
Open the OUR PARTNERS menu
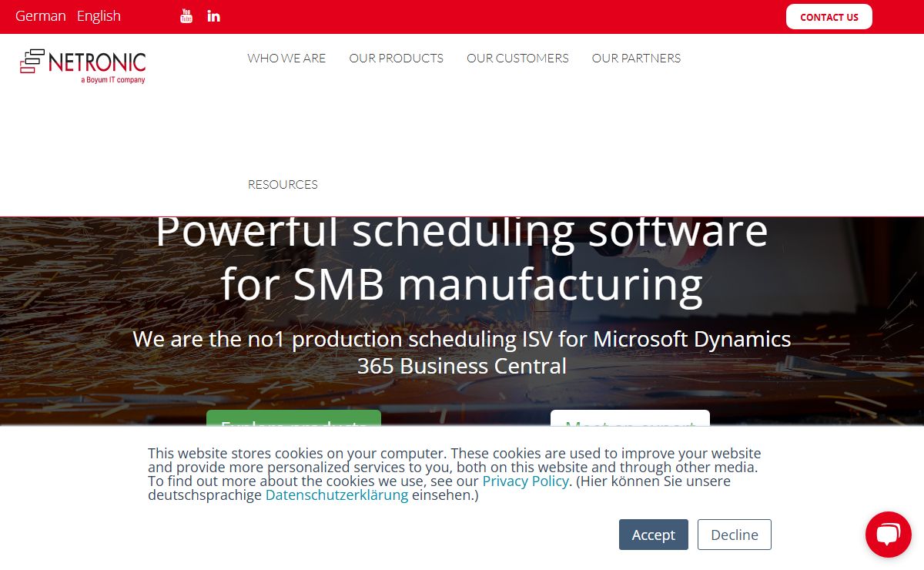pos(636,58)
